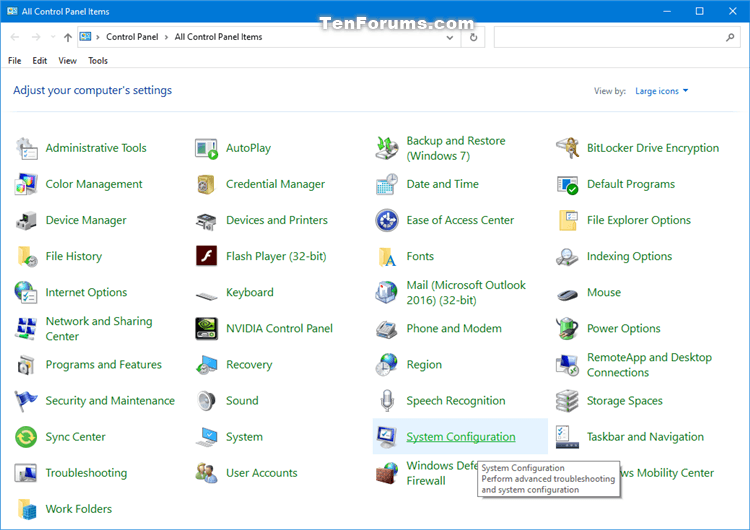The width and height of the screenshot is (750, 530).
Task: Click the Forward navigation arrow
Action: tap(36, 37)
